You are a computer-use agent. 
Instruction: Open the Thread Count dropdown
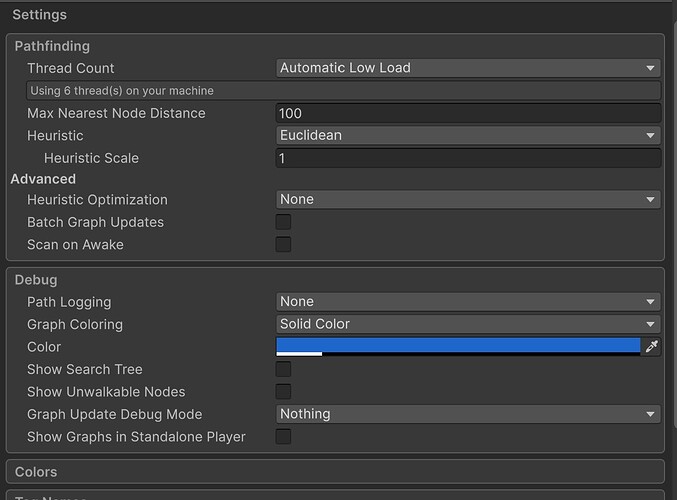click(x=467, y=68)
